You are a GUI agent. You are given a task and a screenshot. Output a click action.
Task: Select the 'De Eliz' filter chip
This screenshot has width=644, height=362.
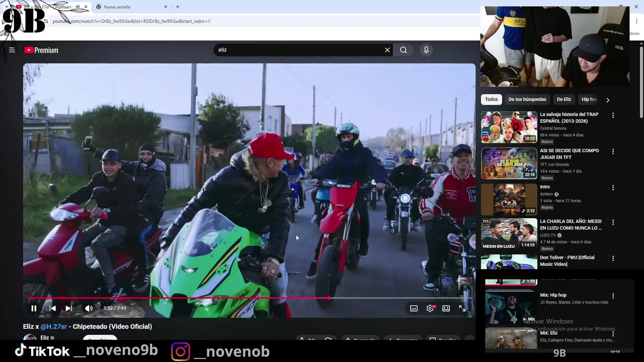563,100
